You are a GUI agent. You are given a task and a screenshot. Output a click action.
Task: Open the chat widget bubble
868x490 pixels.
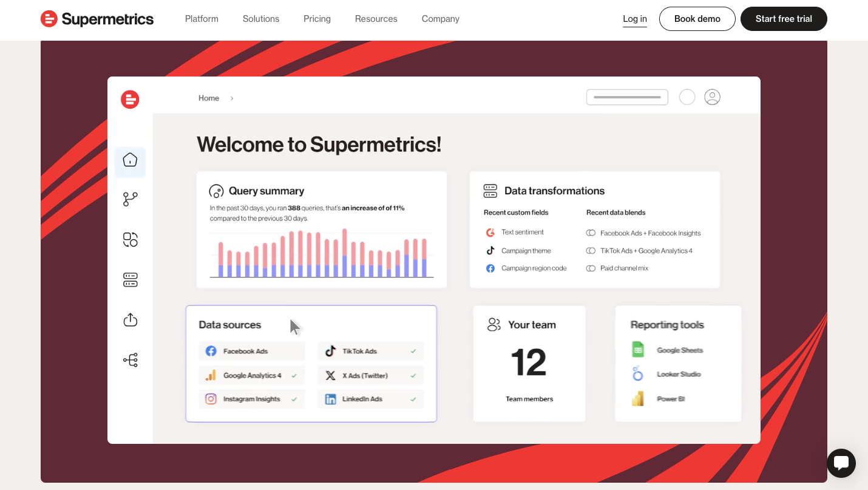841,463
